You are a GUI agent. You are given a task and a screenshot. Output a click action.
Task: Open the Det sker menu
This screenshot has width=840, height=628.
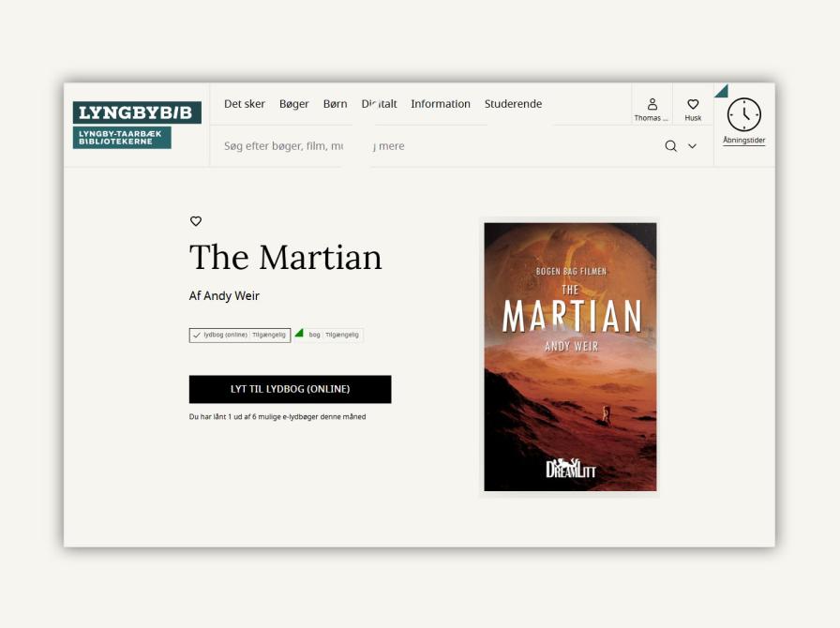[x=244, y=104]
